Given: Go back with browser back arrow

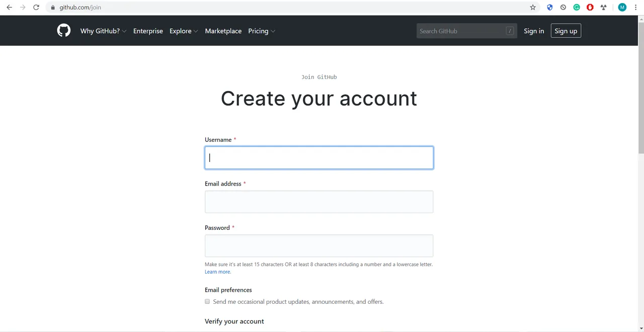Looking at the screenshot, I should click(9, 8).
